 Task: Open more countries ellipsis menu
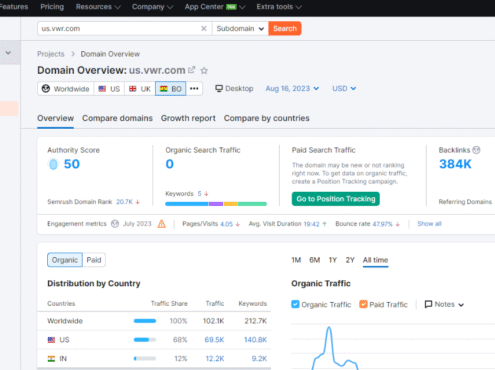click(194, 89)
